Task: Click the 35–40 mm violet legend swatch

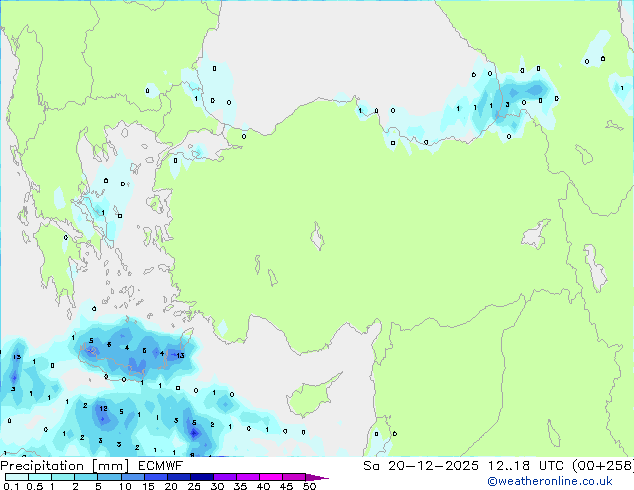Action: click(x=248, y=477)
